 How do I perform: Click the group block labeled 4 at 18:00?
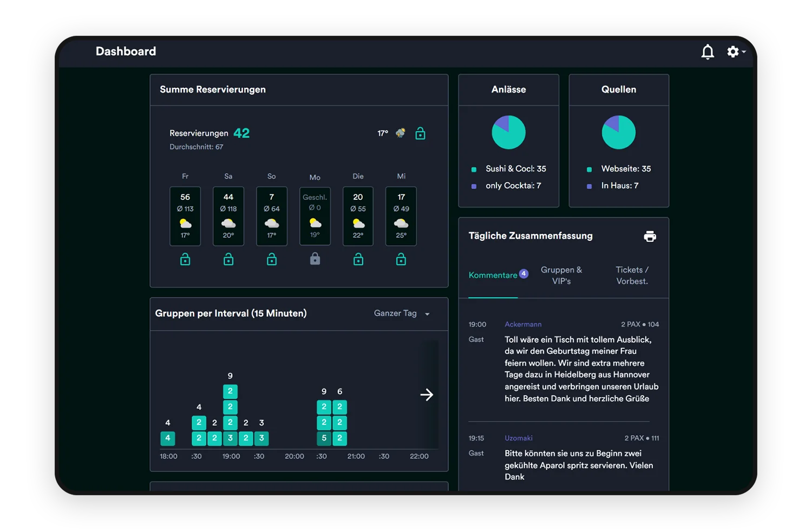(168, 438)
